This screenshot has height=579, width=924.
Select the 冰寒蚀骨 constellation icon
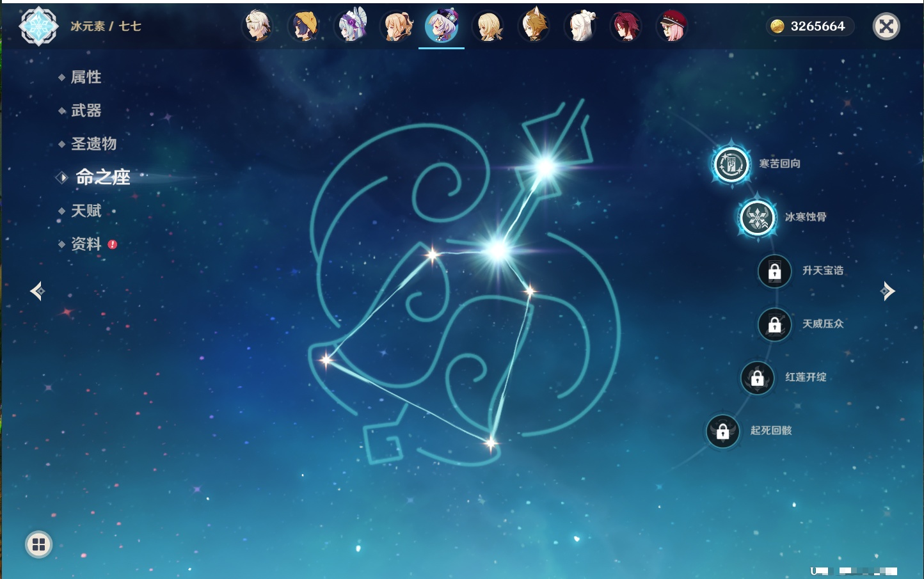tap(757, 218)
